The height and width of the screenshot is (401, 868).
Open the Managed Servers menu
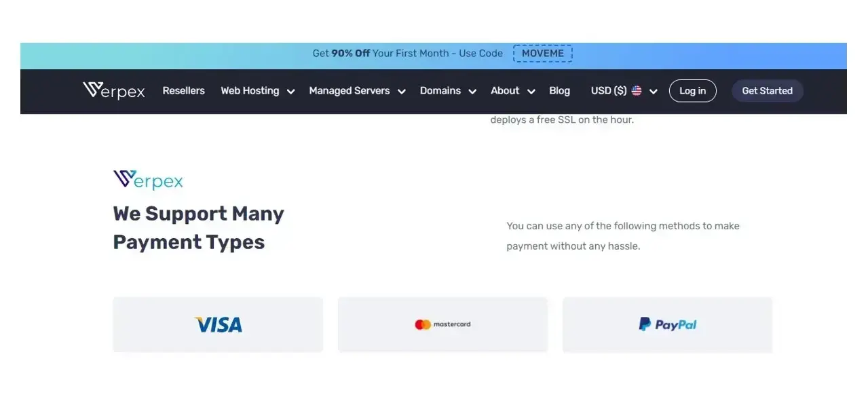(x=350, y=90)
